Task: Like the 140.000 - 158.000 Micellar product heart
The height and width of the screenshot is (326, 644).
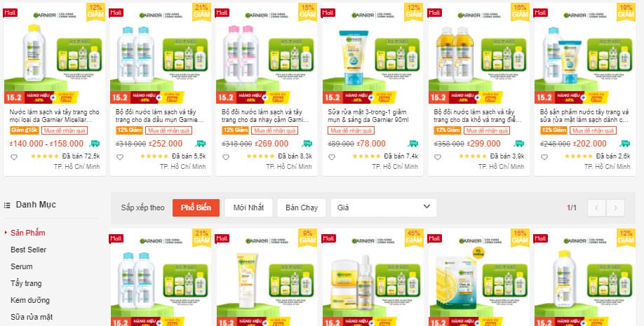Action: pos(14,157)
